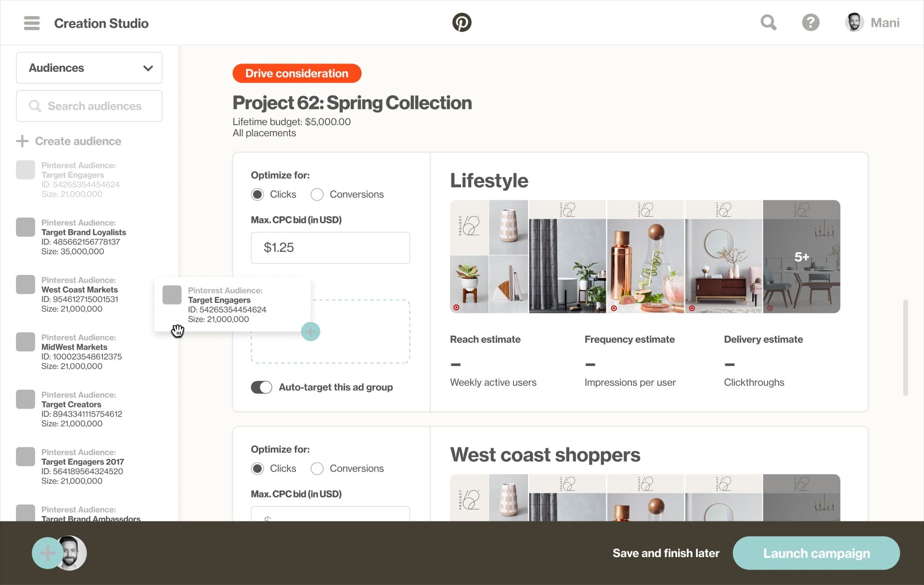Click dragged Target Engagers card
The image size is (924, 585).
click(232, 304)
